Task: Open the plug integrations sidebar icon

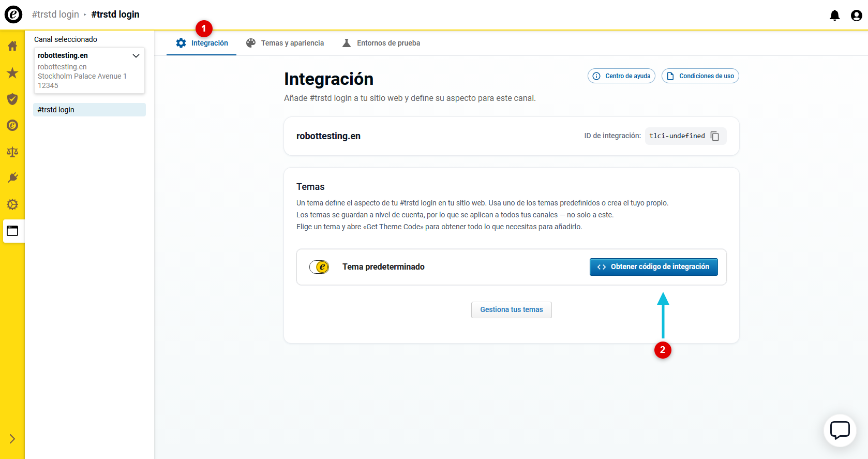Action: (x=12, y=178)
